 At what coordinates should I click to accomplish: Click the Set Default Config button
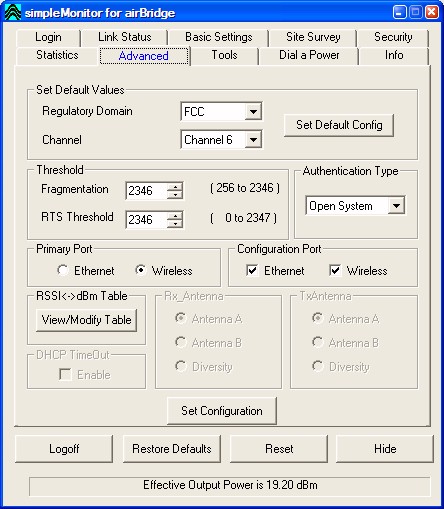coord(339,125)
